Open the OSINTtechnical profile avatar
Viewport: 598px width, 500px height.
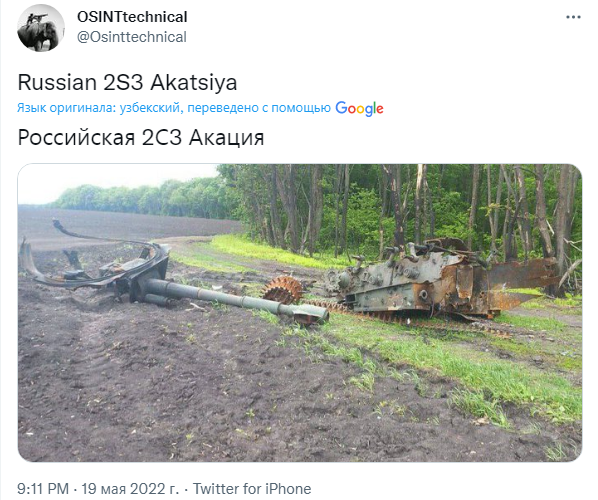(41, 28)
